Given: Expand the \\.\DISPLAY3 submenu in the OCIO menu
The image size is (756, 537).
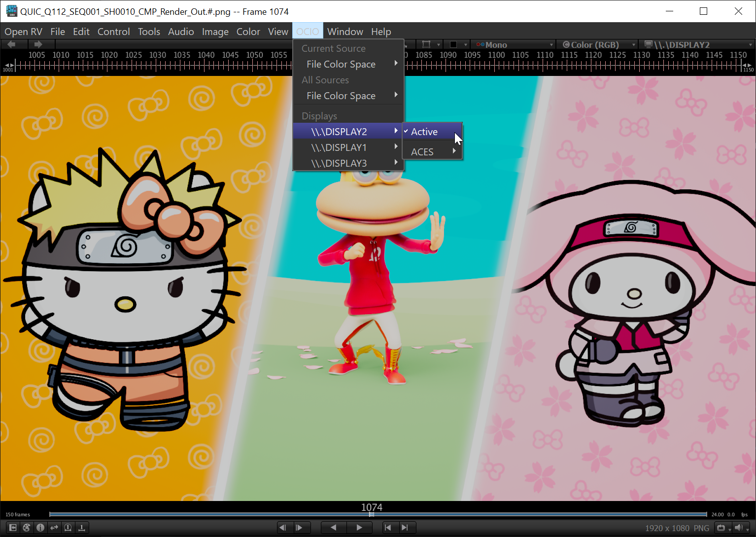Looking at the screenshot, I should tap(348, 163).
